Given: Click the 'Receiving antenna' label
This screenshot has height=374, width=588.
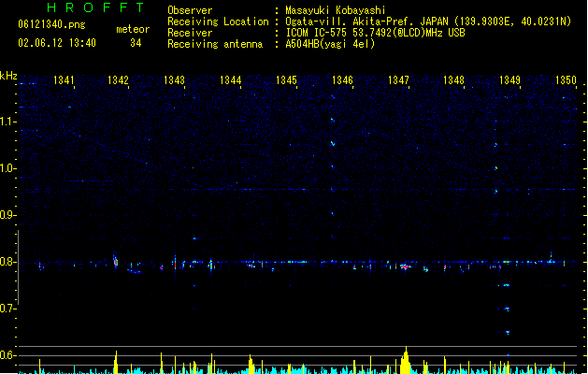Looking at the screenshot, I should point(215,44).
